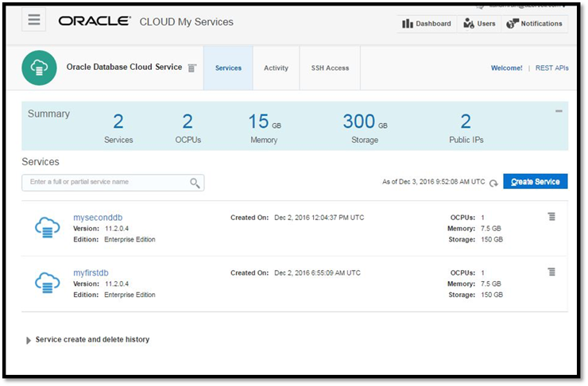This screenshot has height=386, width=588.
Task: Expand Service create and delete history
Action: point(29,340)
